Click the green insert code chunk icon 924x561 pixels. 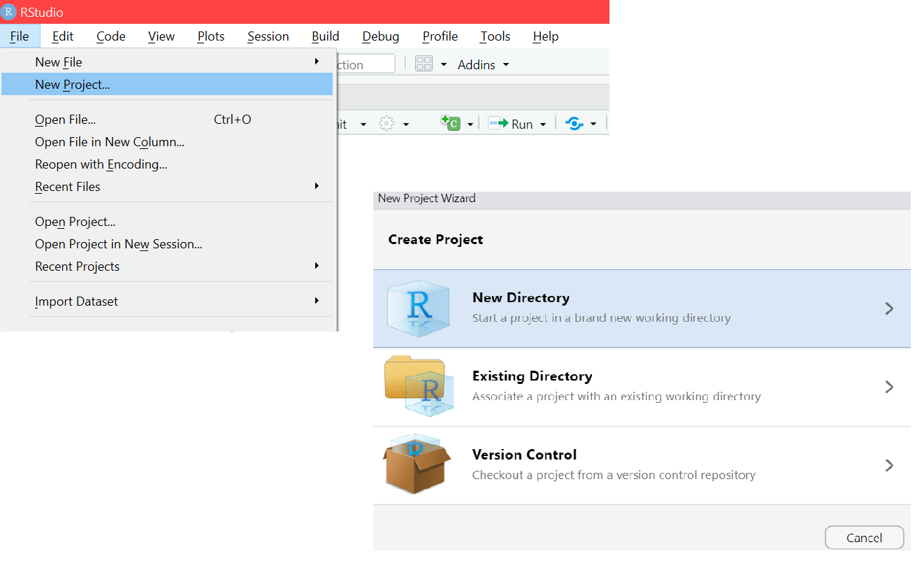click(450, 123)
